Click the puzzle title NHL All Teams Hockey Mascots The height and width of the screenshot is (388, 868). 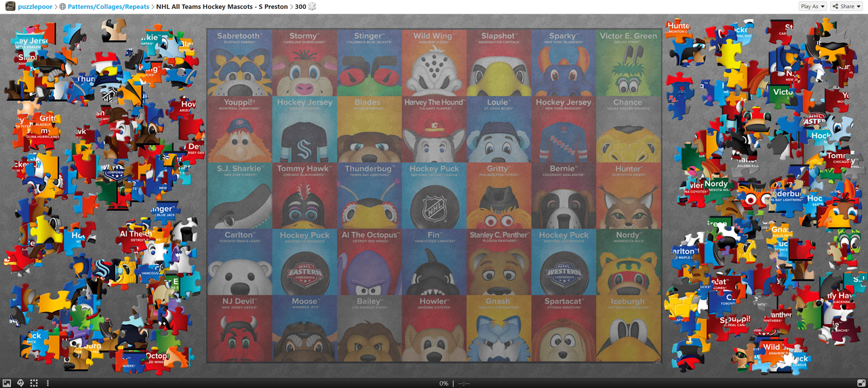coord(222,6)
